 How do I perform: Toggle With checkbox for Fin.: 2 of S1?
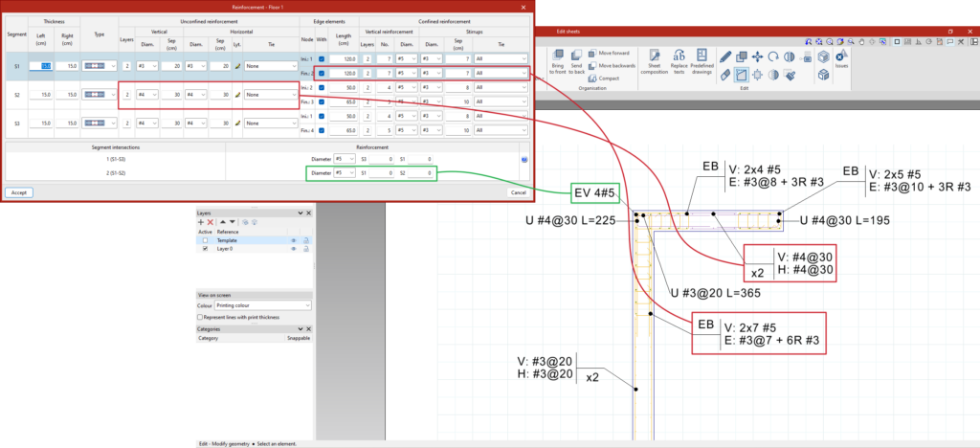tap(322, 73)
